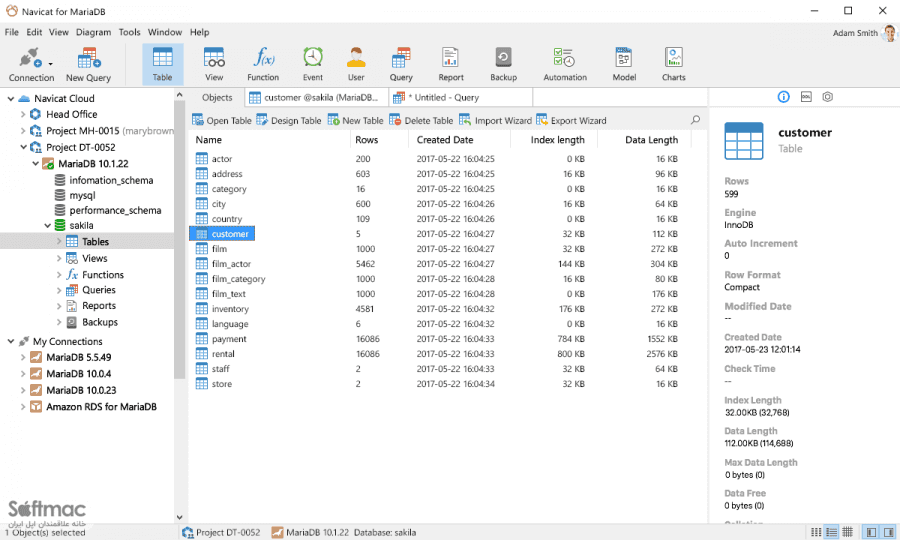The image size is (900, 540).
Task: Switch to customer @sakila tab
Action: 316,98
